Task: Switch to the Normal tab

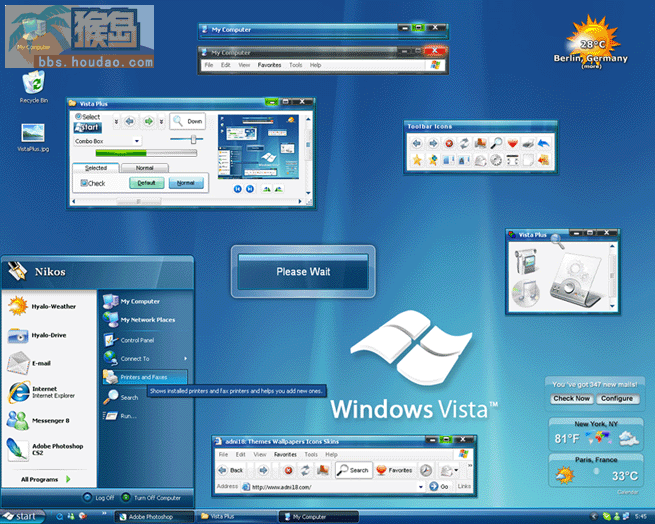Action: point(145,168)
